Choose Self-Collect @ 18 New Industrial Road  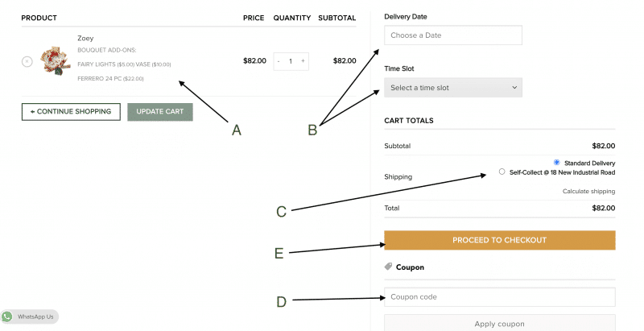(x=502, y=172)
